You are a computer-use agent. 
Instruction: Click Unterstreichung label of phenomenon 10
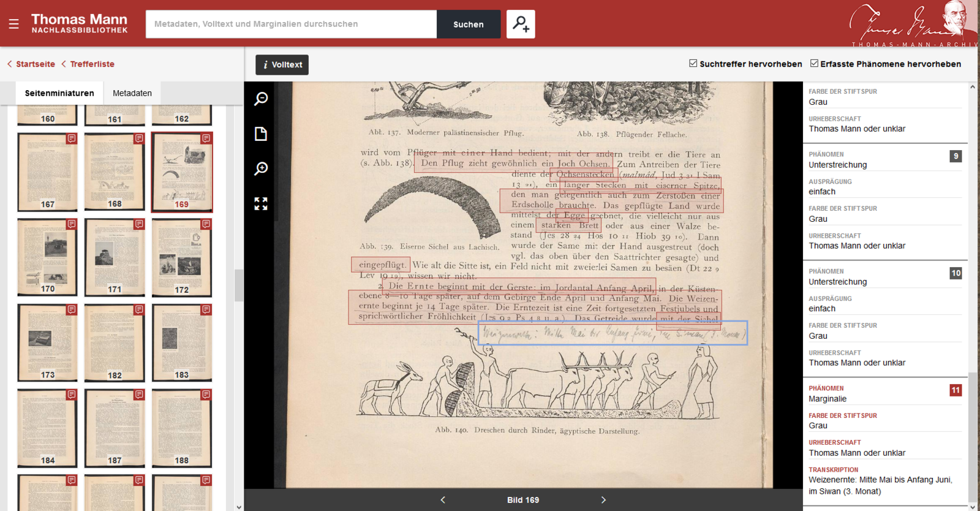(x=838, y=282)
